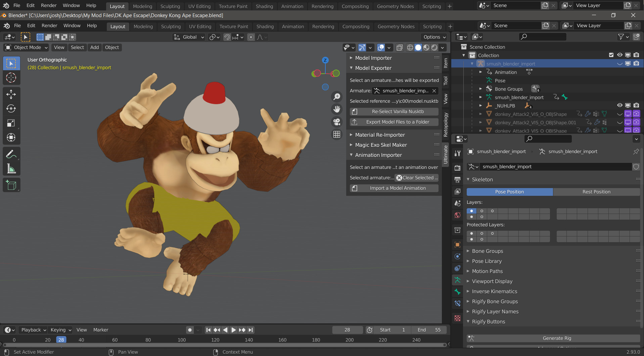The height and width of the screenshot is (356, 644).
Task: Toggle camera view with the camera icon
Action: coord(336,122)
